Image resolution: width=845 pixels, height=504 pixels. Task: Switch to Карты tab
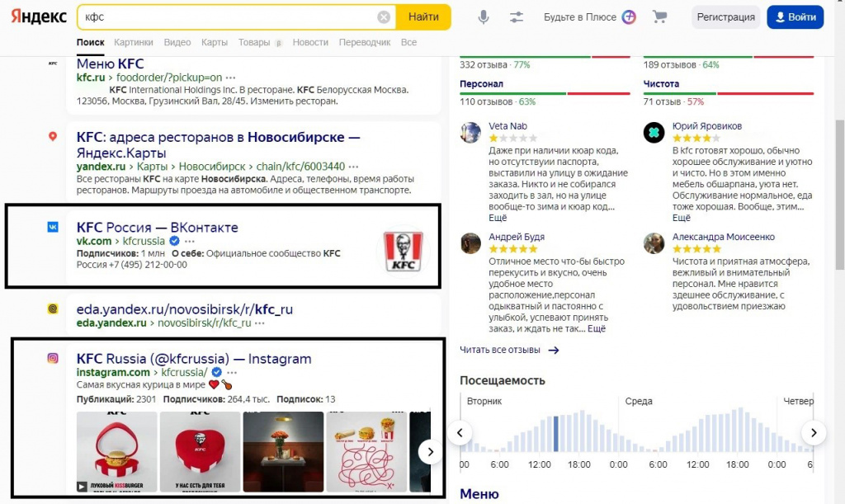tap(215, 42)
